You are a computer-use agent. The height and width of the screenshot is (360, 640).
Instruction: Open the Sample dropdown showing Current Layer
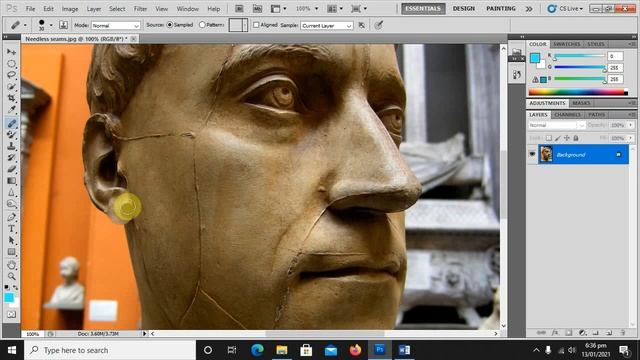coord(327,25)
